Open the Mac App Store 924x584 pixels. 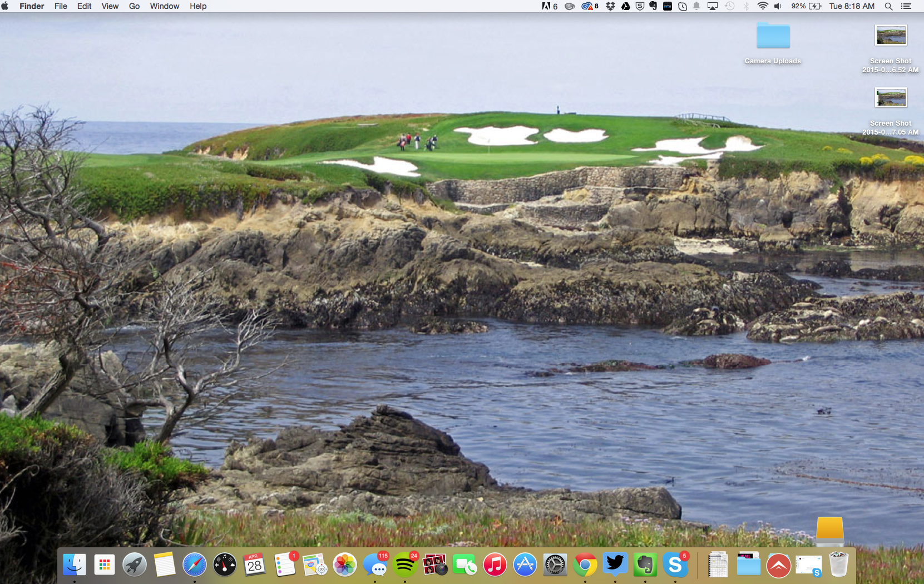click(x=525, y=565)
